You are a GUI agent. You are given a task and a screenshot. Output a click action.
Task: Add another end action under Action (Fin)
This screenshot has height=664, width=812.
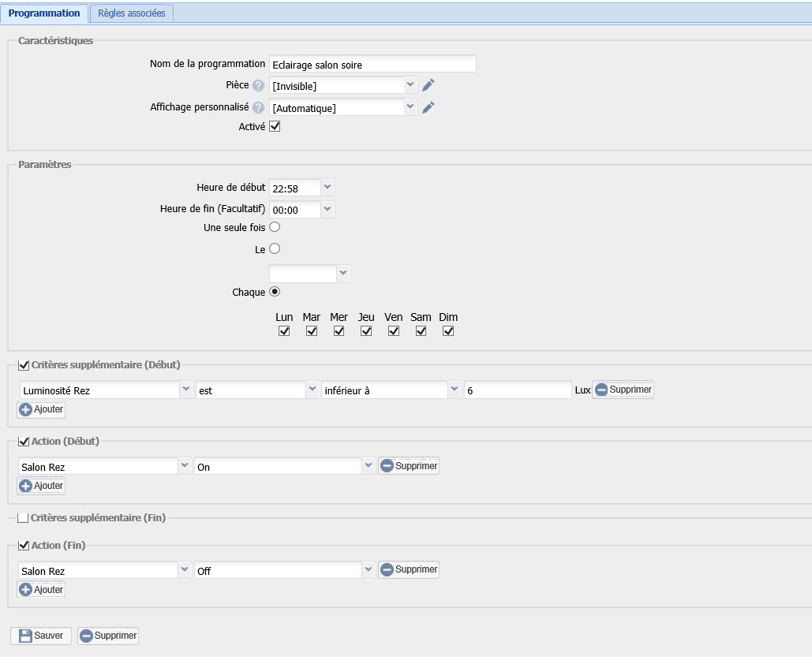tap(41, 590)
